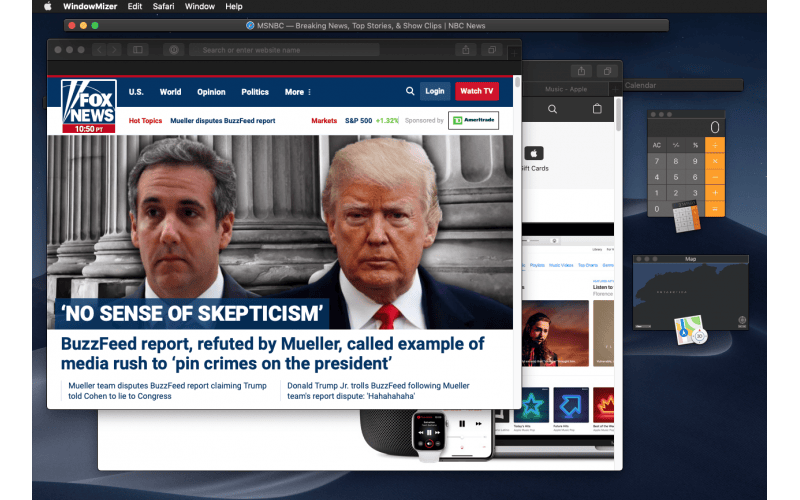Click the Markets link

click(324, 120)
